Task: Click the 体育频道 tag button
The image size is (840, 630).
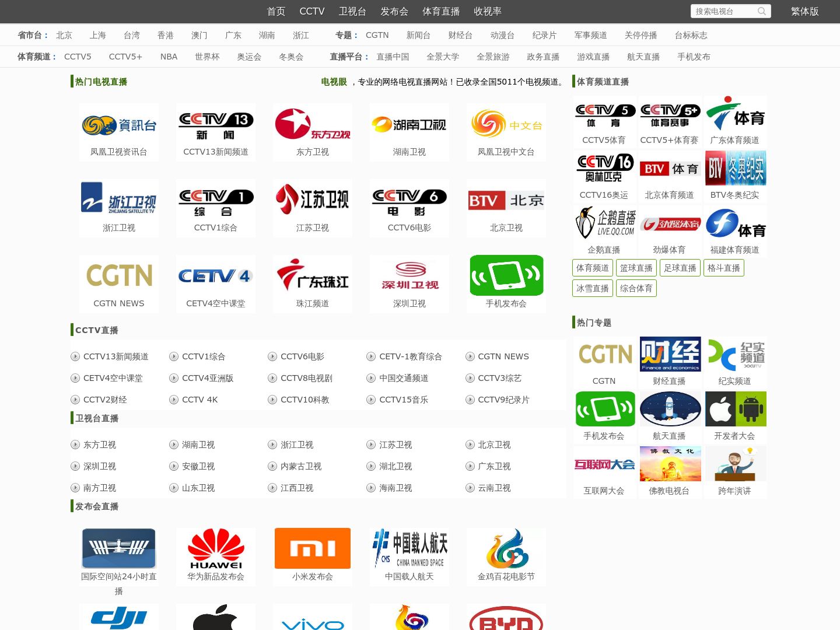Action: [593, 268]
